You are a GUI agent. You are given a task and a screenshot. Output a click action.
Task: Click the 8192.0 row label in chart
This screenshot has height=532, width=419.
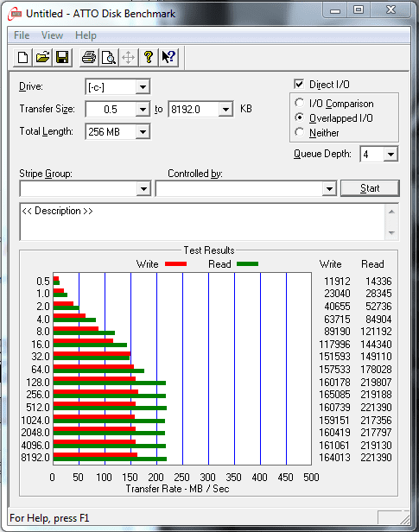tap(35, 458)
